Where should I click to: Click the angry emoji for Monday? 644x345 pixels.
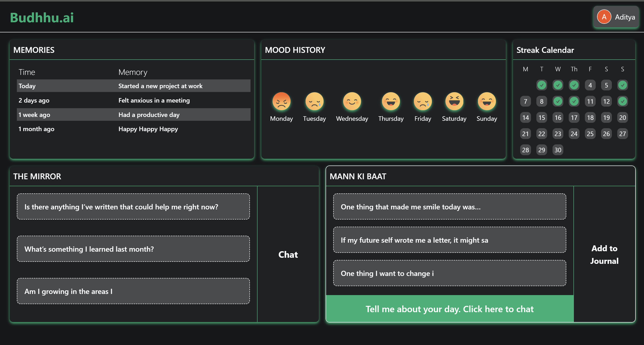click(281, 101)
